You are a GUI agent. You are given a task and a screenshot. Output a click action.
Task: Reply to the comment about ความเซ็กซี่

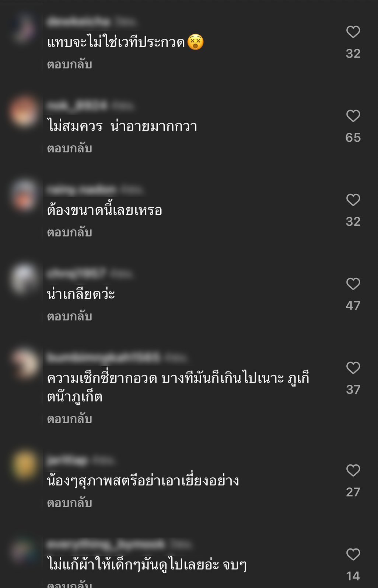[x=69, y=419]
